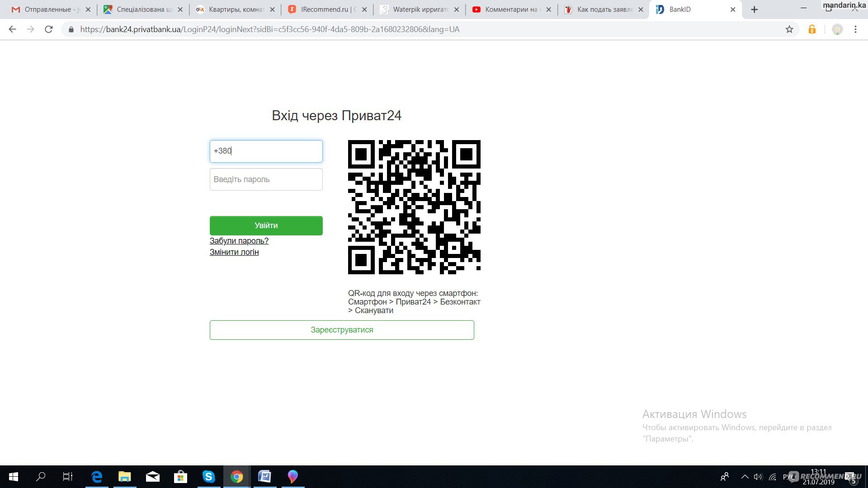This screenshot has height=488, width=868.
Task: Open File Explorer from taskbar
Action: point(125,477)
